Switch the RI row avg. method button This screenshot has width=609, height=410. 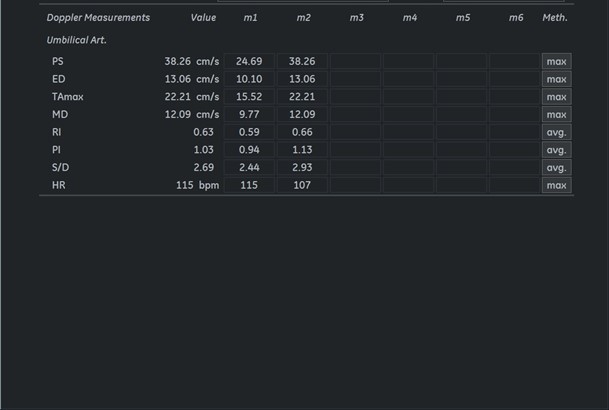click(x=557, y=132)
